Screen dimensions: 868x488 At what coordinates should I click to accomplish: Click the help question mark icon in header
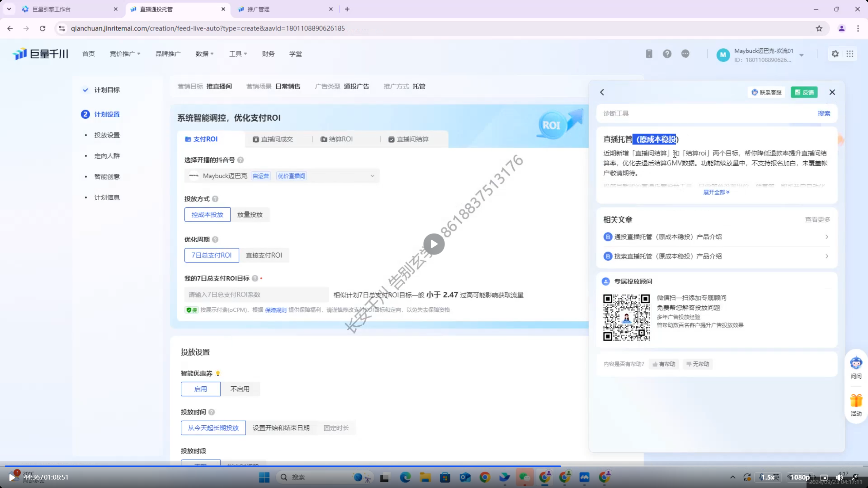click(667, 54)
